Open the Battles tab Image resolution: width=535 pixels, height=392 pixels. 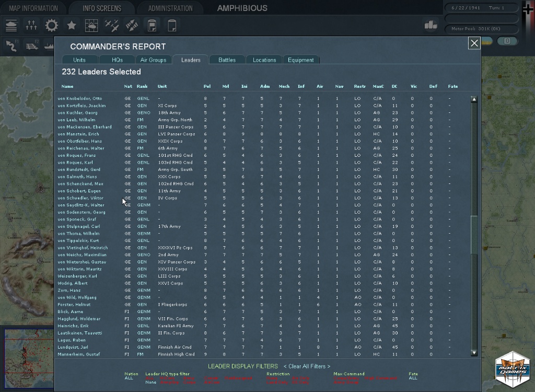click(227, 60)
